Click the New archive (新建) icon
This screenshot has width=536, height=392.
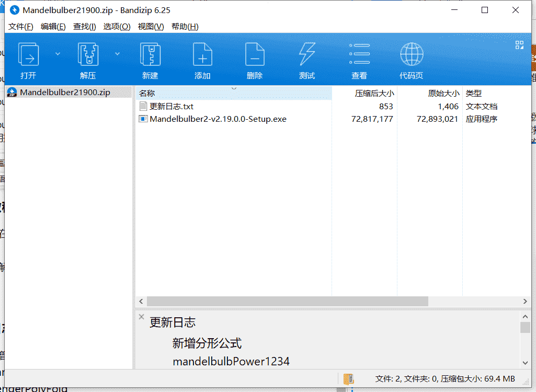[x=150, y=54]
